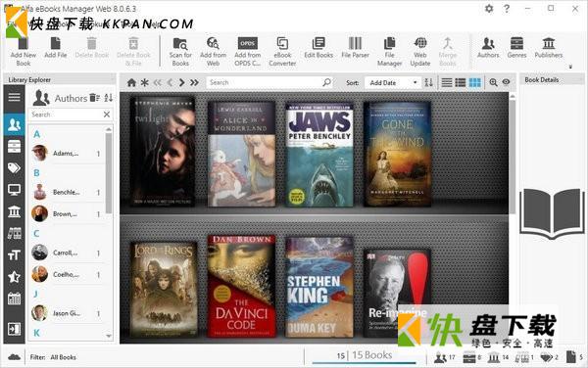This screenshot has height=368, width=588.
Task: Click the Edit Books button
Action: pyautogui.click(x=318, y=48)
